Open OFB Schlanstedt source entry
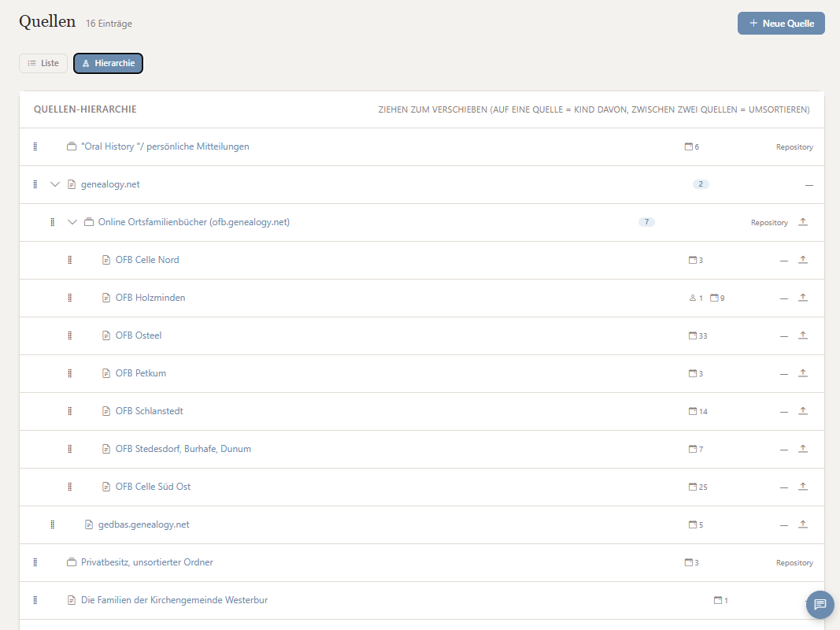Image resolution: width=840 pixels, height=630 pixels. click(150, 411)
